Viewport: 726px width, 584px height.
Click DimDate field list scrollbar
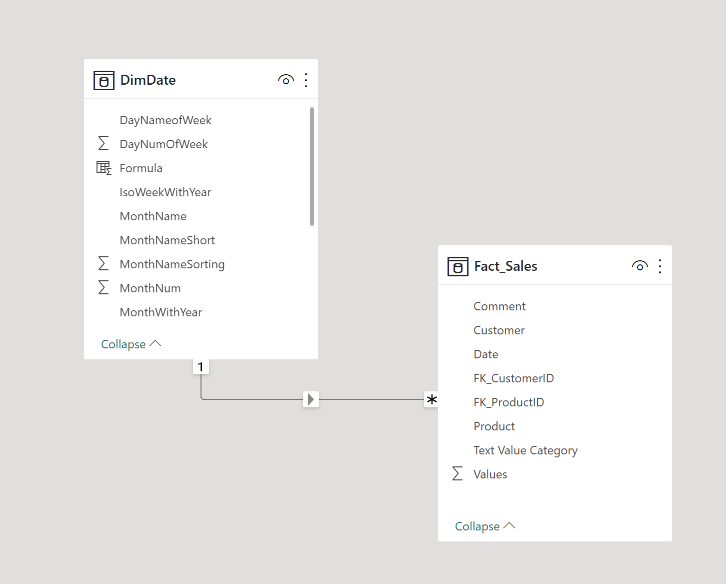point(312,167)
